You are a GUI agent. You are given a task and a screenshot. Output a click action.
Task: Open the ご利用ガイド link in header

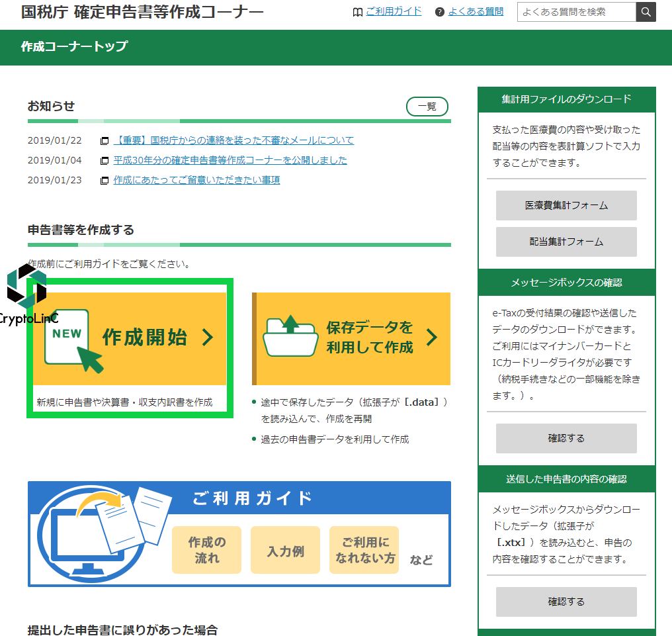pos(394,11)
